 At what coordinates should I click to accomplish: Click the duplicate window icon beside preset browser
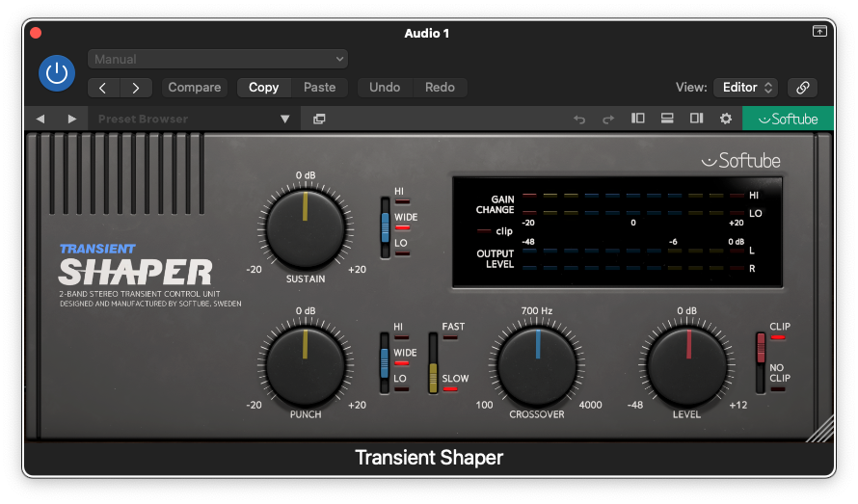319,119
